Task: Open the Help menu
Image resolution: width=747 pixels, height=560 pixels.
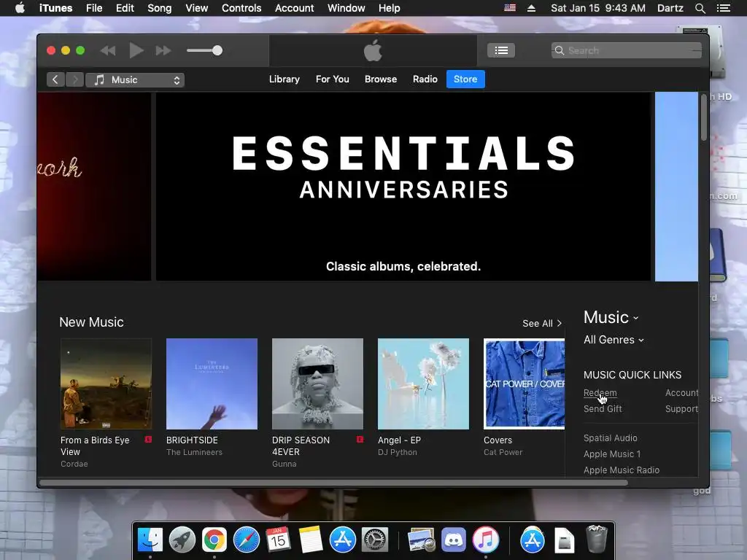Action: click(x=390, y=8)
